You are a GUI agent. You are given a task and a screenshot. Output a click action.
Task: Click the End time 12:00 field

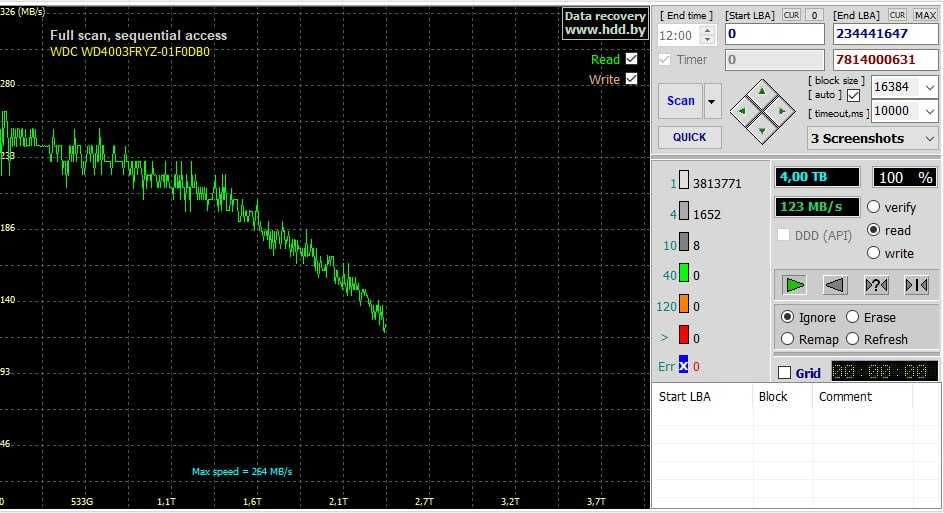[680, 35]
